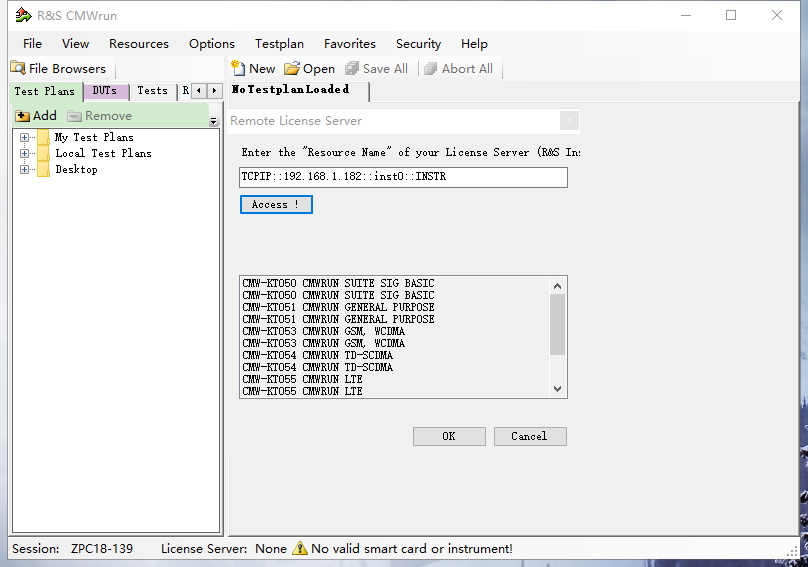808x567 pixels.
Task: Open the Favorites menu
Action: [350, 44]
